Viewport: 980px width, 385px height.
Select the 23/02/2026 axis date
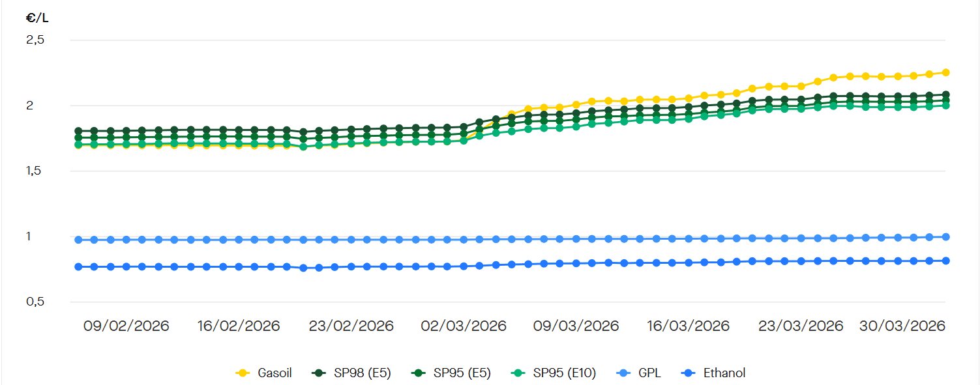(352, 326)
